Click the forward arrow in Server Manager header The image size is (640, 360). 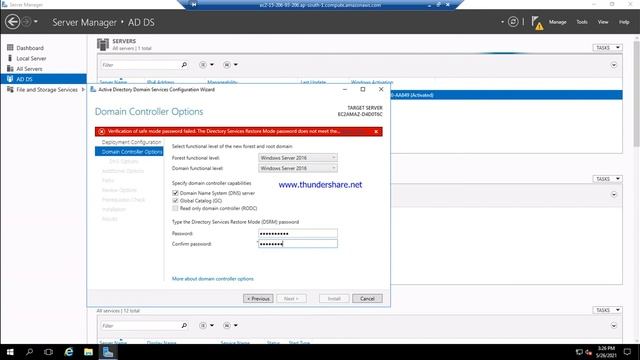tap(26, 22)
